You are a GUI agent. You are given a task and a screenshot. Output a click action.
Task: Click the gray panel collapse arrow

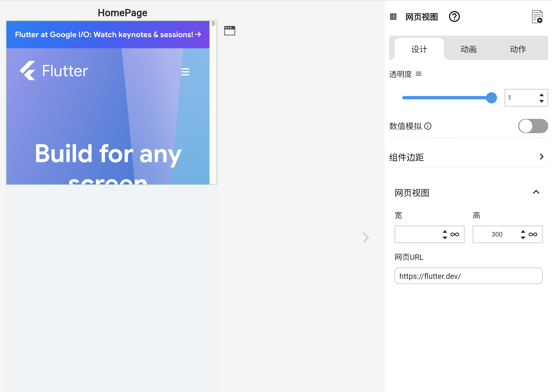click(366, 238)
